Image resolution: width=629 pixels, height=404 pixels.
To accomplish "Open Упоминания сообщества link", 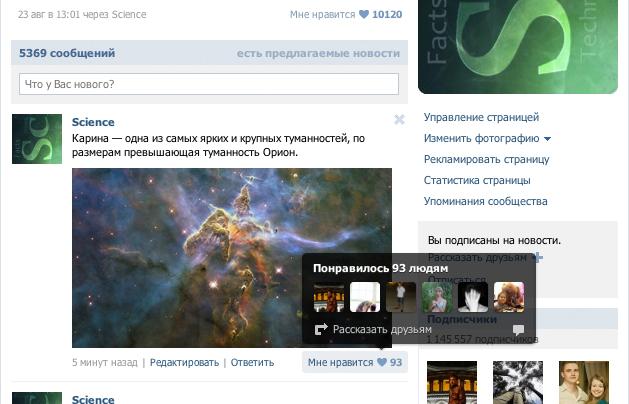I will pyautogui.click(x=486, y=201).
